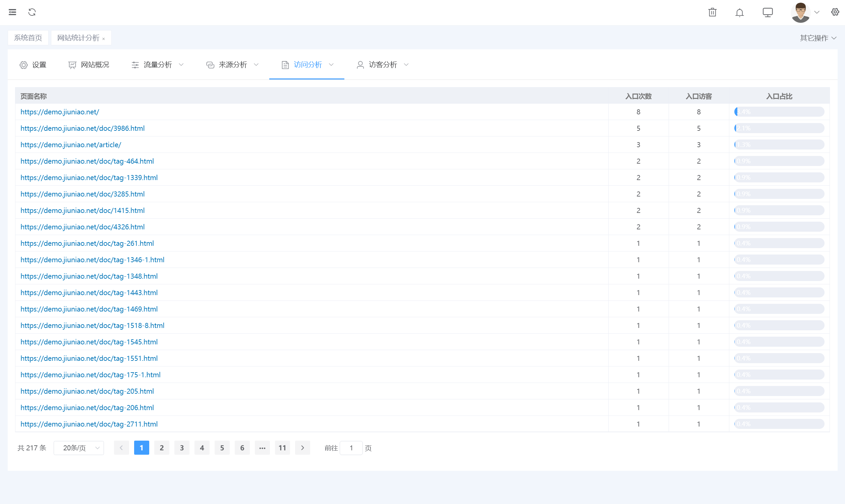Click the next page arrow
This screenshot has height=504, width=845.
(x=302, y=448)
